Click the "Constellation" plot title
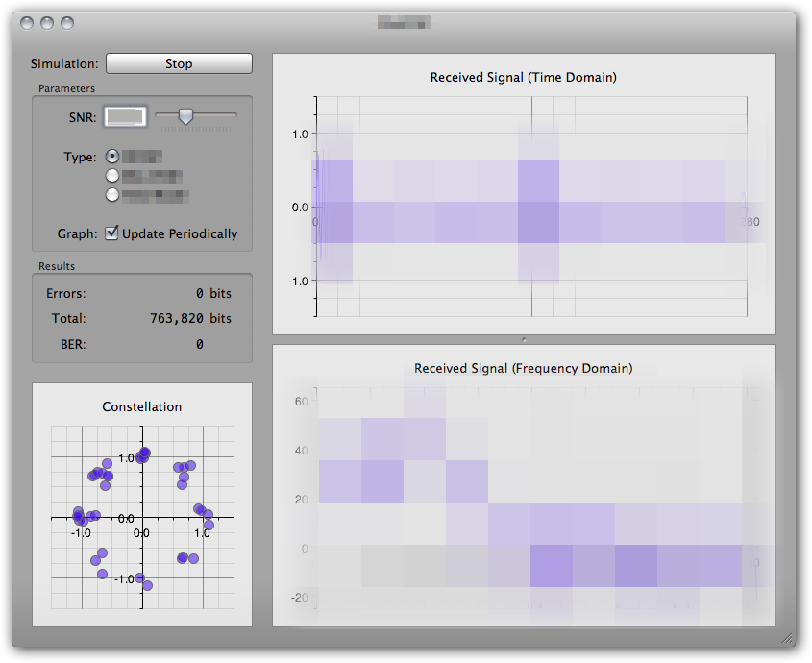 (x=142, y=406)
